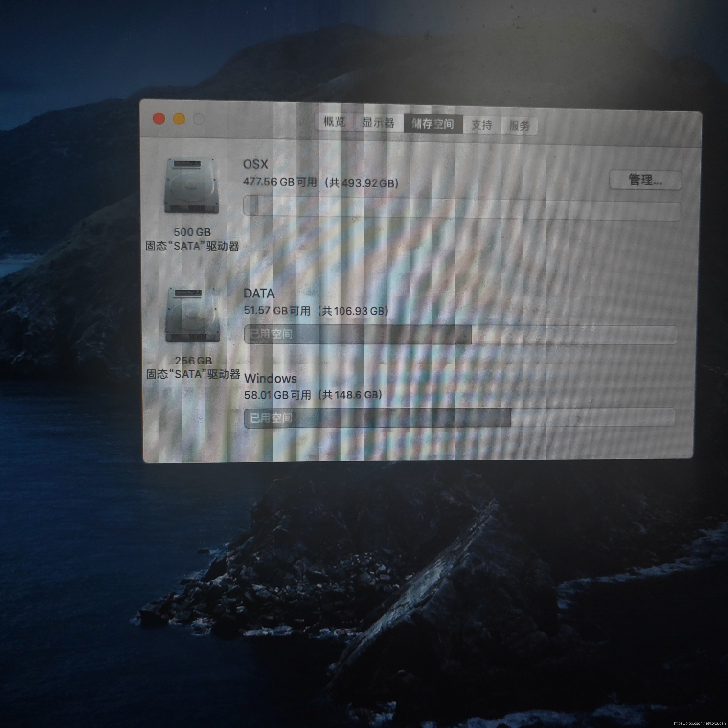The image size is (728, 728).
Task: Click the text 58.01 GB 可用（共 148.6 GB）
Action: [314, 394]
